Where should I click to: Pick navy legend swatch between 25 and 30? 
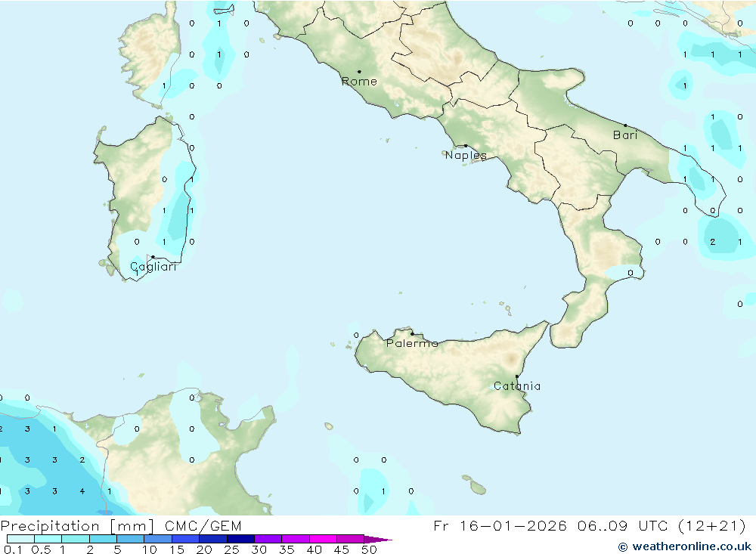point(240,539)
